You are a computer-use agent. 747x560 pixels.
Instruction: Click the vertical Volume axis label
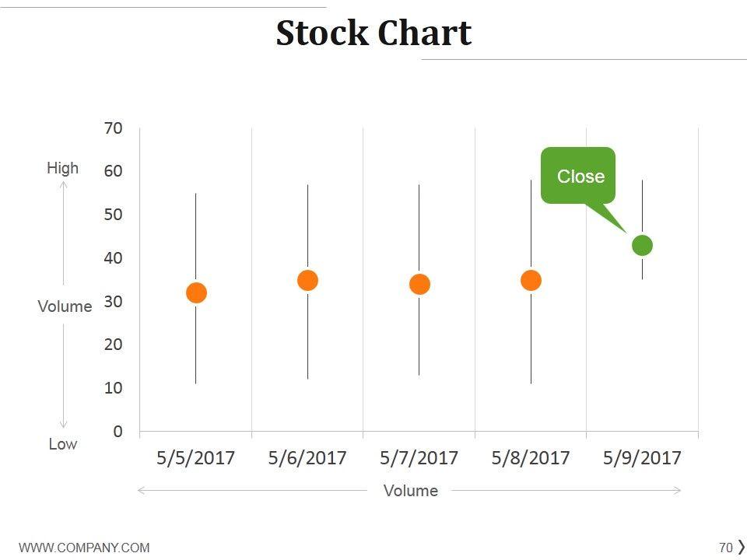[65, 306]
